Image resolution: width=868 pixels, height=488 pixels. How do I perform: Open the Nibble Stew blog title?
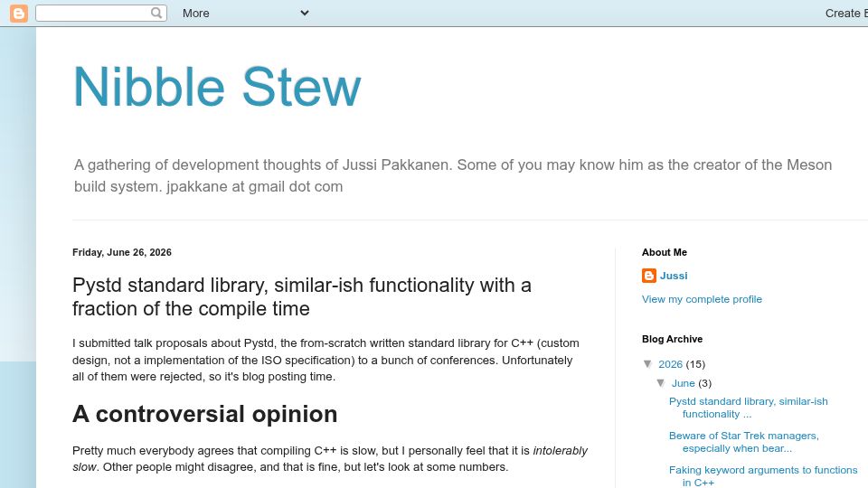[x=217, y=87]
